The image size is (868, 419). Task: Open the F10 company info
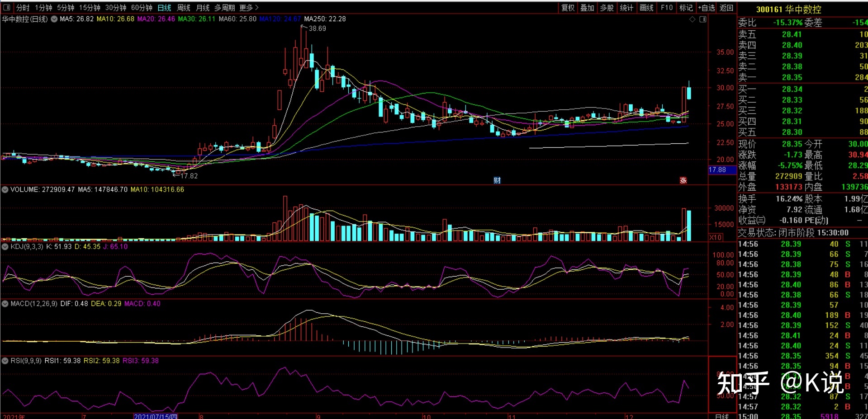pos(667,8)
